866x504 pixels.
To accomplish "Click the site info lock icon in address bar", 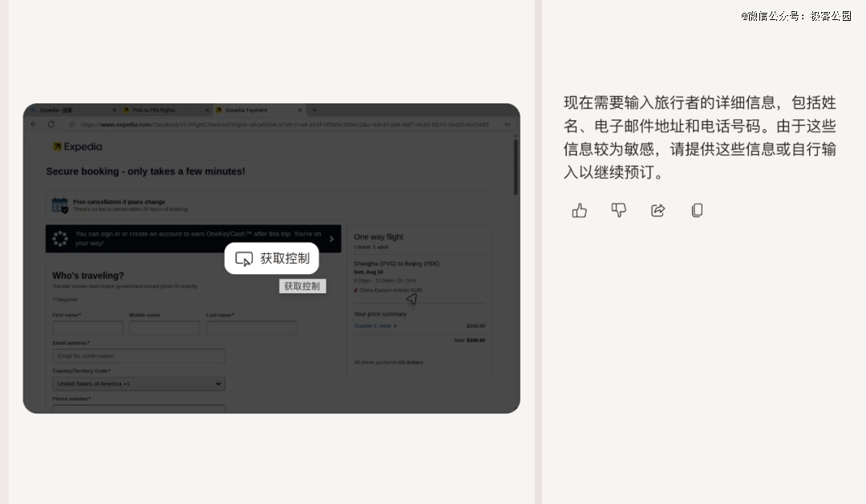I will tap(72, 125).
